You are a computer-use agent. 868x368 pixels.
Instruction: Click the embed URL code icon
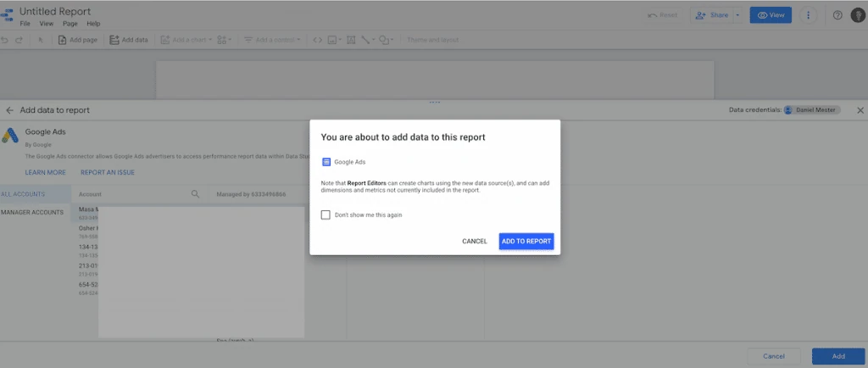[317, 40]
